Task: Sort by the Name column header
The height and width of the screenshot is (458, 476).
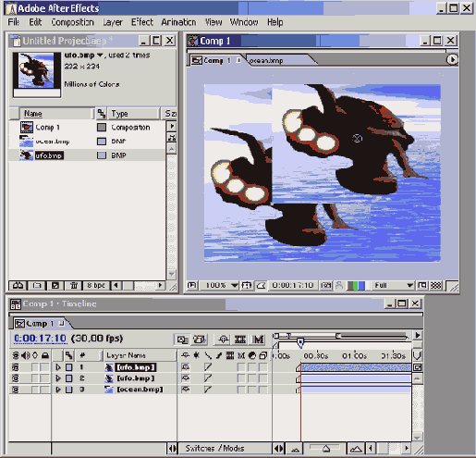Action: click(x=55, y=114)
